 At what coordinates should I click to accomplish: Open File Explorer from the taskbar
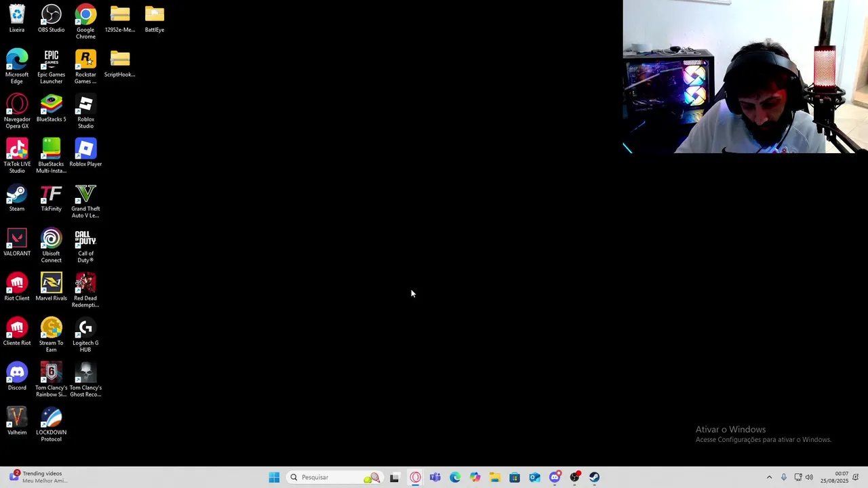495,477
